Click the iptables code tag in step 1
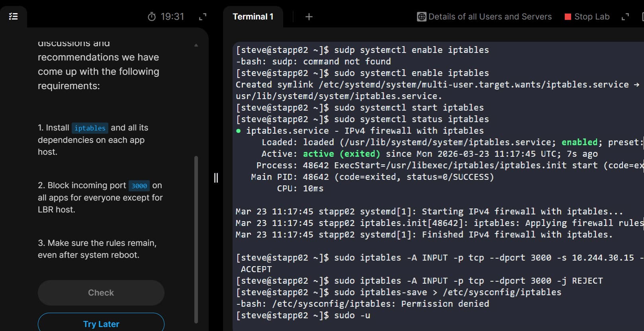This screenshot has height=331, width=644. [90, 128]
